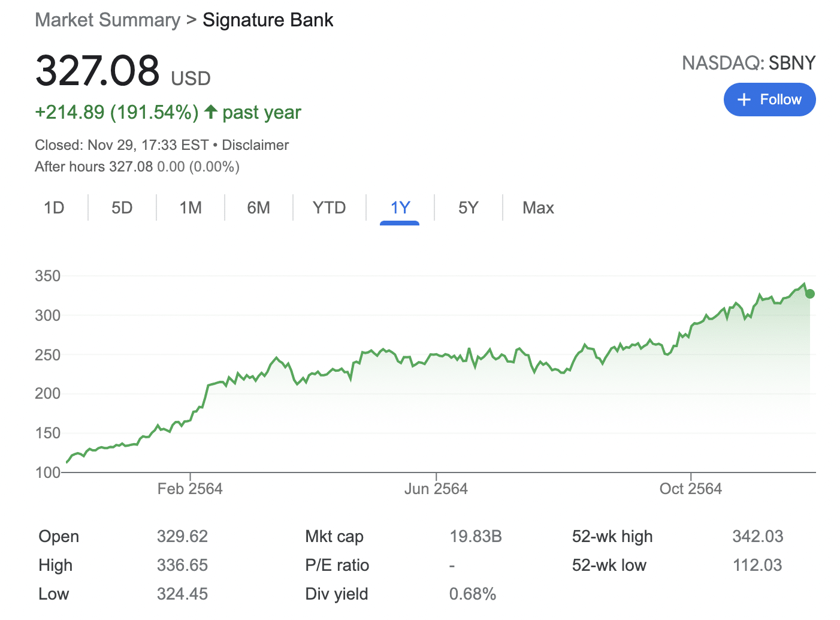Viewport: 840px width, 620px height.
Task: Click the 52-wk high label
Action: (x=612, y=536)
